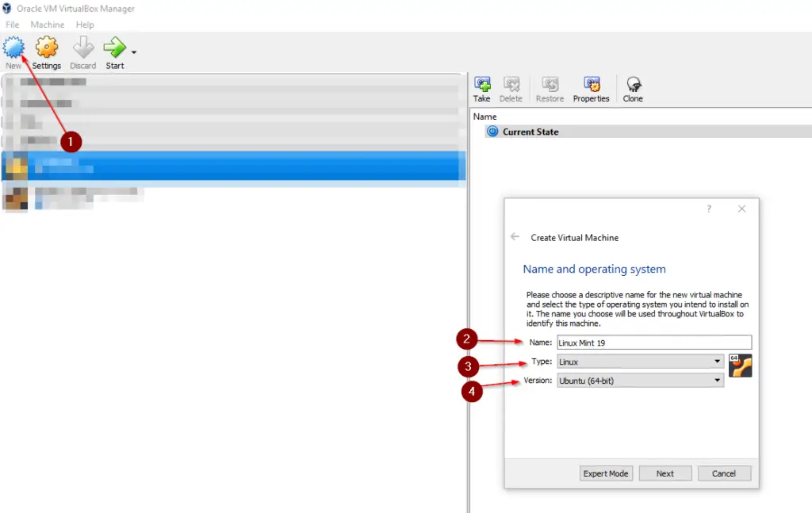
Task: Click the dialog help question mark
Action: (709, 209)
